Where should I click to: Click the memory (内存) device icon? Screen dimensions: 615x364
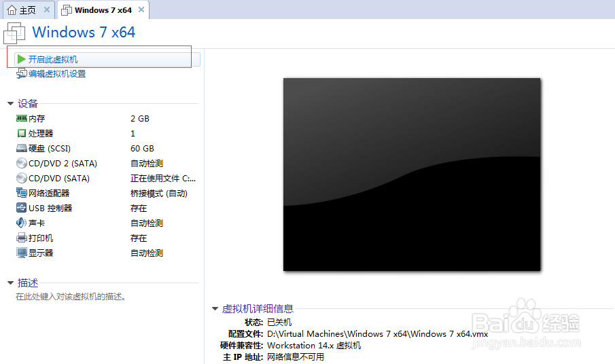pos(22,118)
